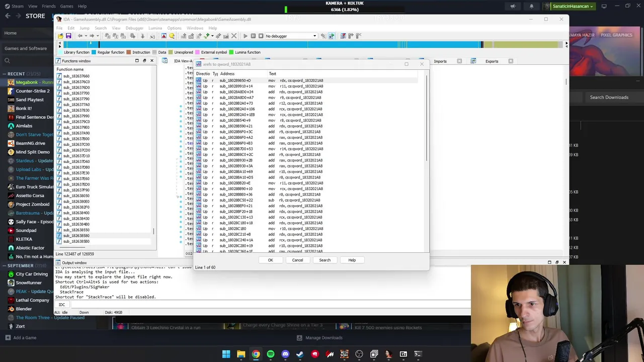Expand the back-history dropdown arrow
The image size is (644, 362).
click(x=86, y=36)
